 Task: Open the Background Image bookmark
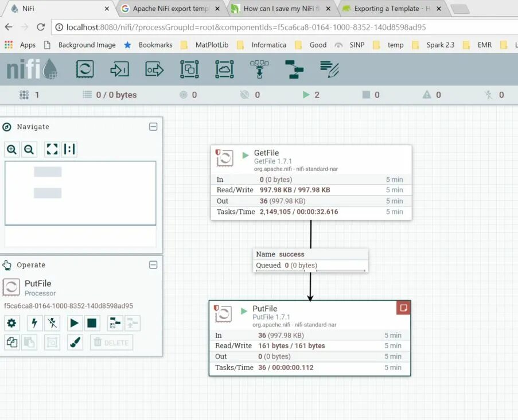tap(80, 45)
